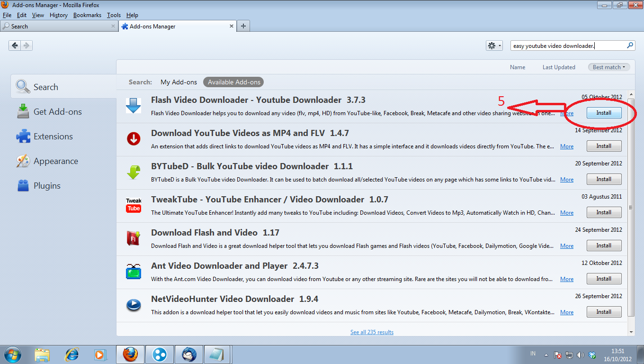Sort results by Last Updated
The image size is (644, 364).
pyautogui.click(x=559, y=67)
